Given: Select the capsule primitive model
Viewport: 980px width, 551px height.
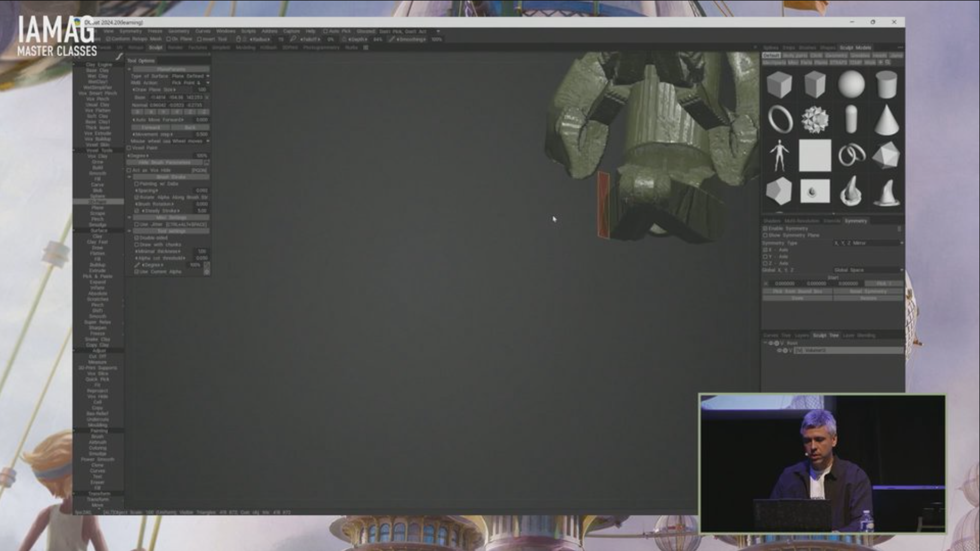Looking at the screenshot, I should pos(851,119).
